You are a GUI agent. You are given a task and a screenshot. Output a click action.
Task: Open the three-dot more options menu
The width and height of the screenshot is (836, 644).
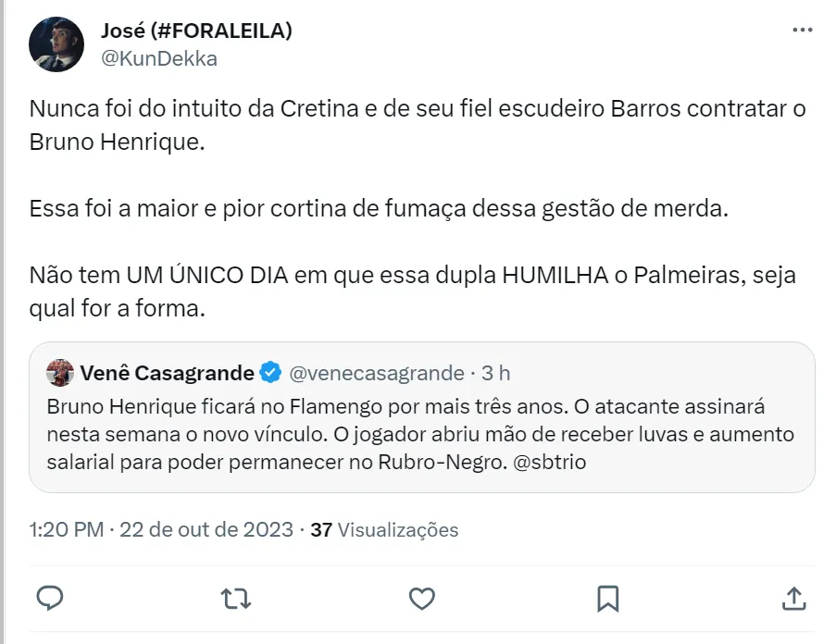click(x=802, y=31)
